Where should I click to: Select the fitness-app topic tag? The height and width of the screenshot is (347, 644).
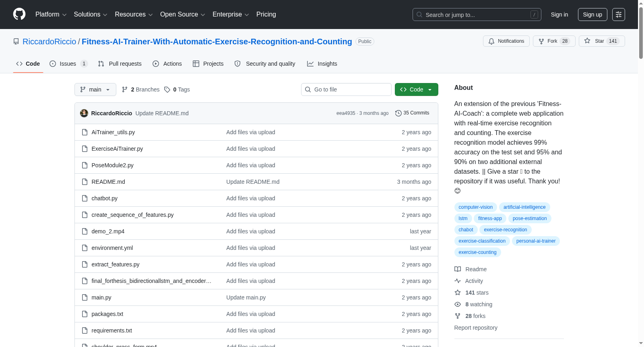(x=490, y=218)
